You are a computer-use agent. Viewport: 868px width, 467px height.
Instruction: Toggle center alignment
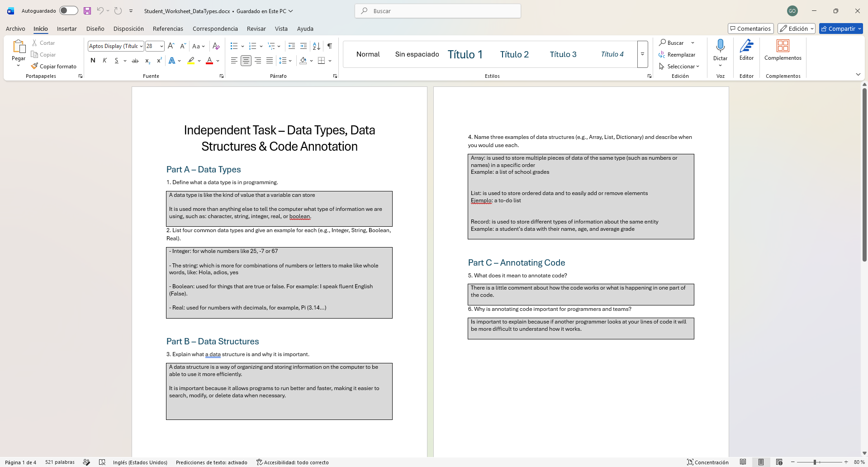tap(246, 61)
